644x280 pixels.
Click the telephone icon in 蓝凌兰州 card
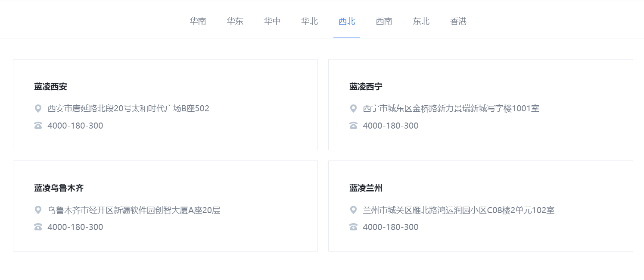coord(354,227)
